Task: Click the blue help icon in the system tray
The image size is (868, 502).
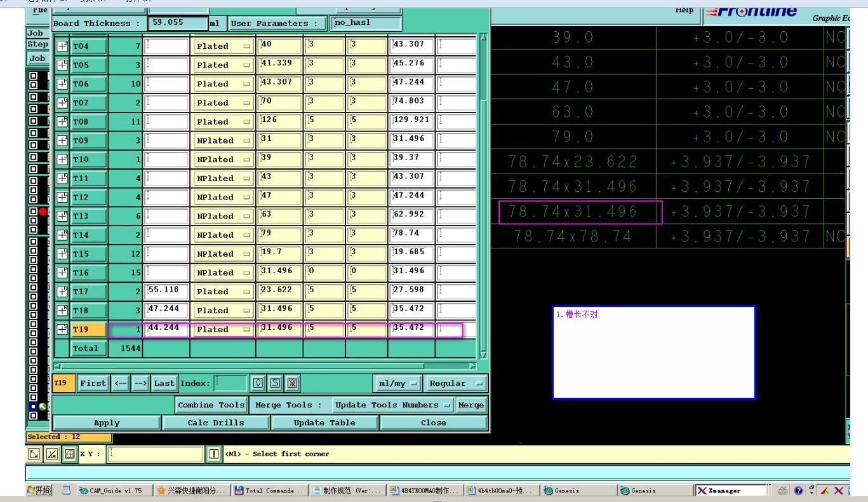Action: pos(798,491)
